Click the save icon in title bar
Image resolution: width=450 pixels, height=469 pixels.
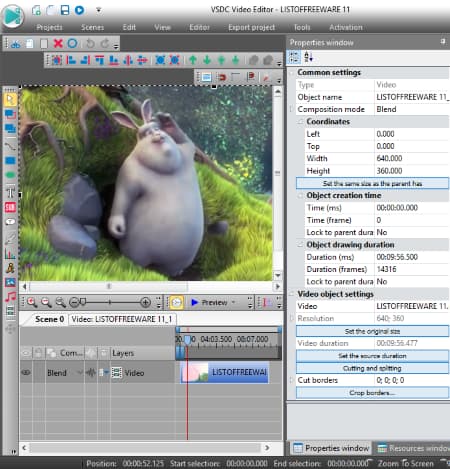(65, 10)
